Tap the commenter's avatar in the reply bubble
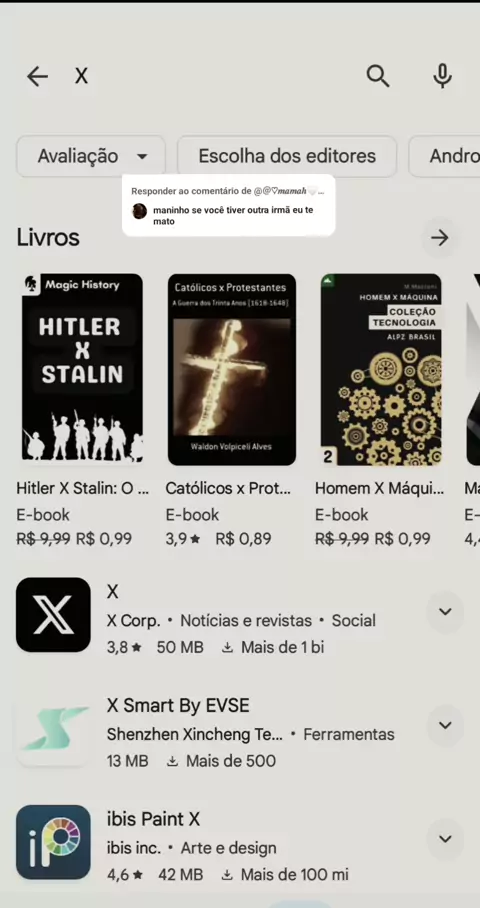 point(140,211)
